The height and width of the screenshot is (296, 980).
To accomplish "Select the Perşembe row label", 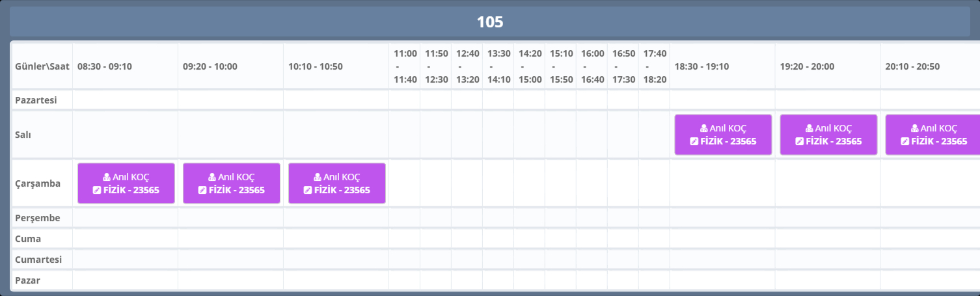I will coord(38,217).
